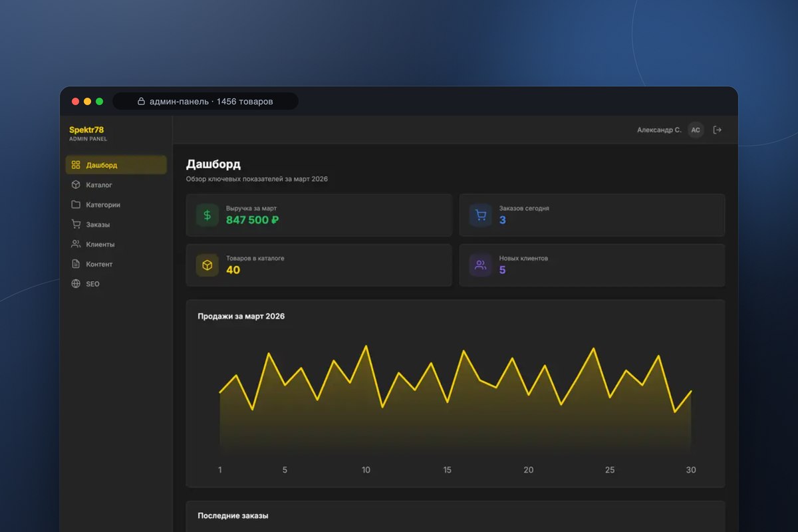798x532 pixels.
Task: Click the Каталог box icon
Action: click(x=76, y=185)
